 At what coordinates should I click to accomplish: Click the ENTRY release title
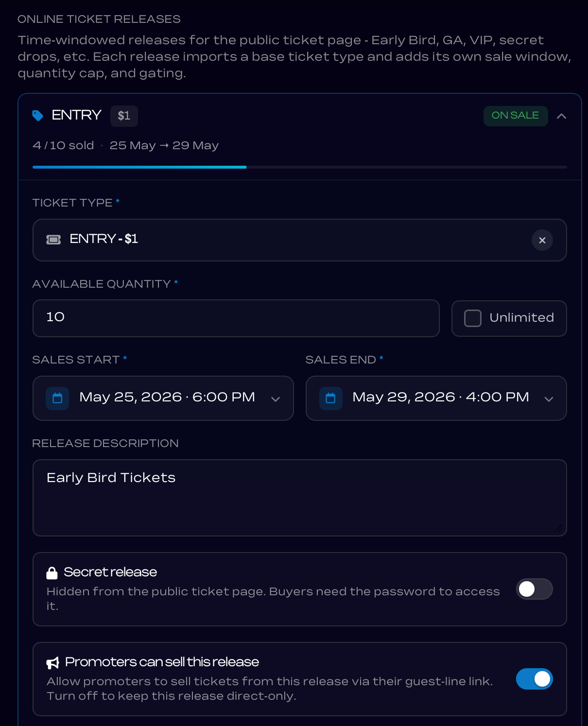(76, 115)
